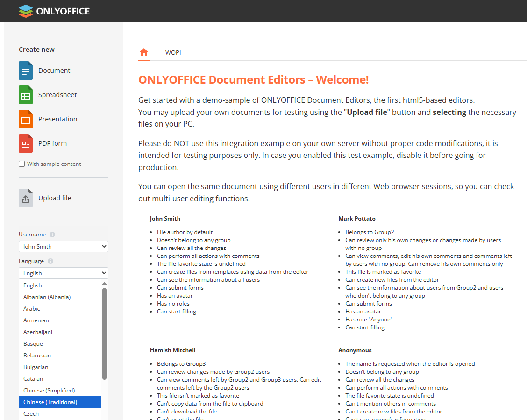Click the scroll up arrow in language list
The width and height of the screenshot is (527, 420).
[x=105, y=283]
